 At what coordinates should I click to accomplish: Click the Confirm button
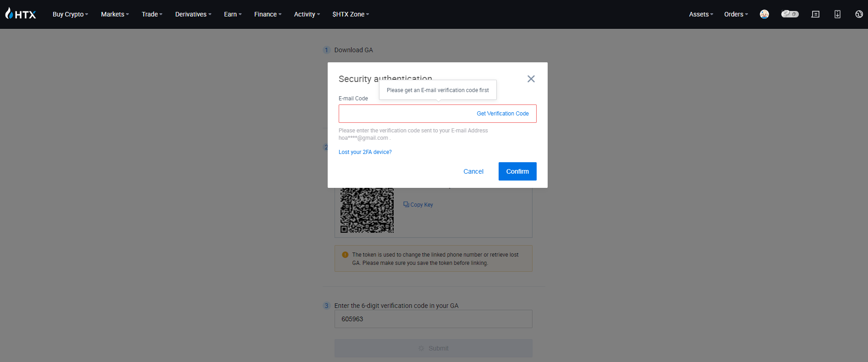point(517,171)
